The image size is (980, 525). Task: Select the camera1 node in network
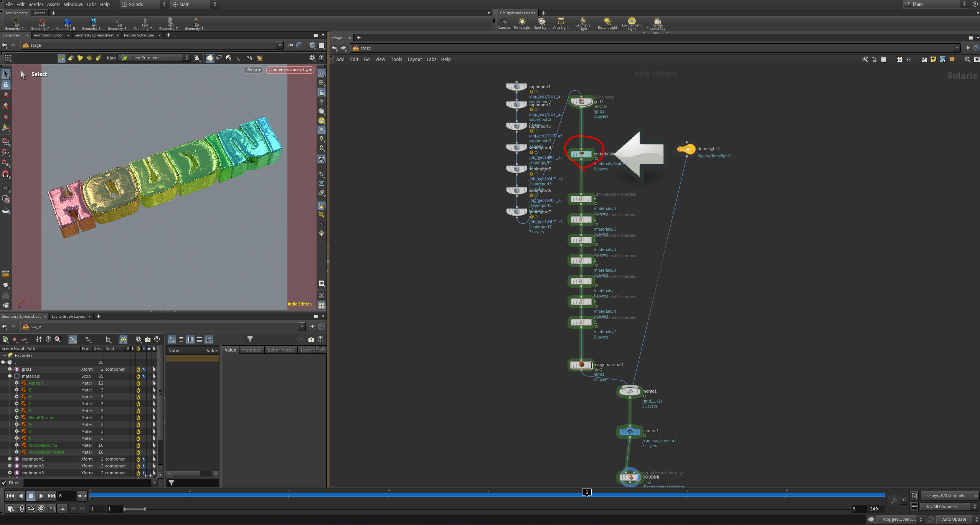coord(630,431)
